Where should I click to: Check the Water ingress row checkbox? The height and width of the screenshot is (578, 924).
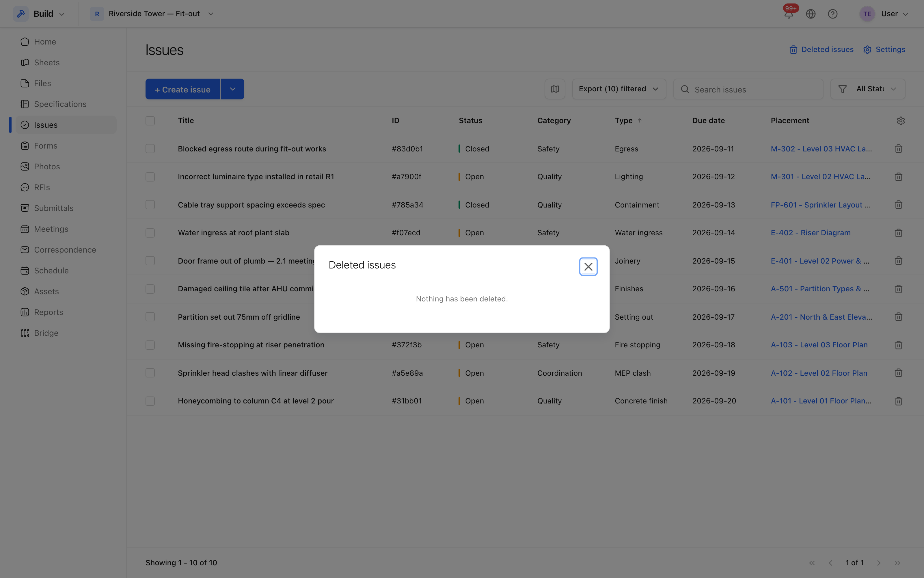150,233
